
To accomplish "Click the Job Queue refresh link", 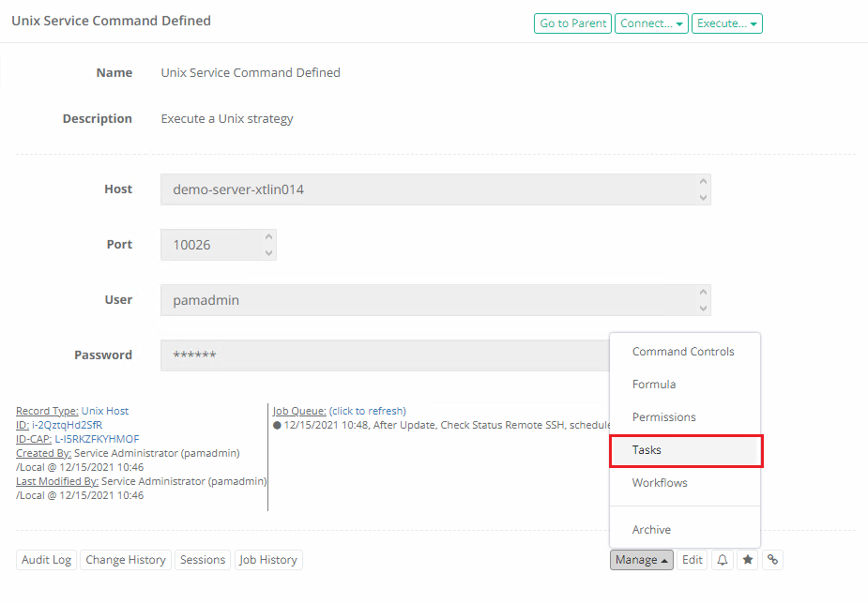I will click(x=367, y=411).
